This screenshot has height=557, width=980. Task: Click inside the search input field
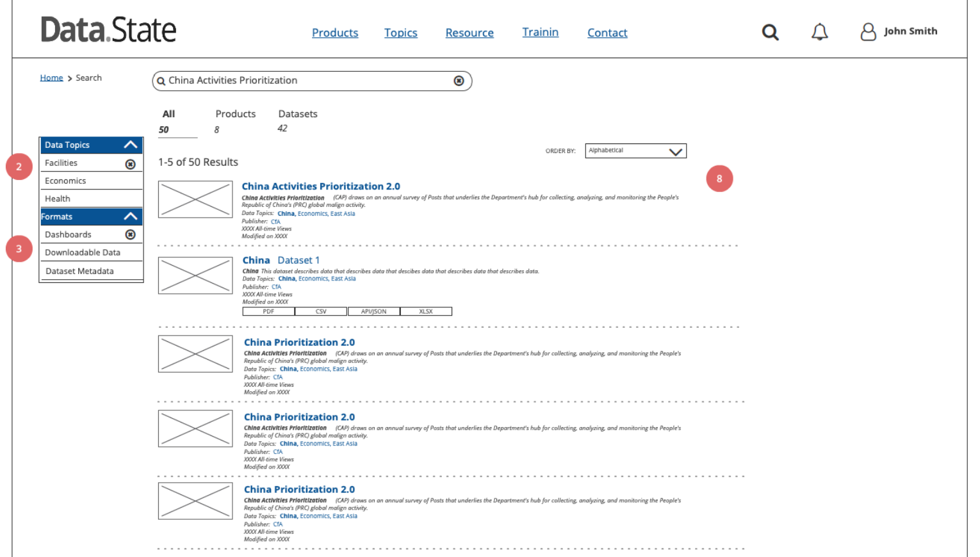[288, 81]
